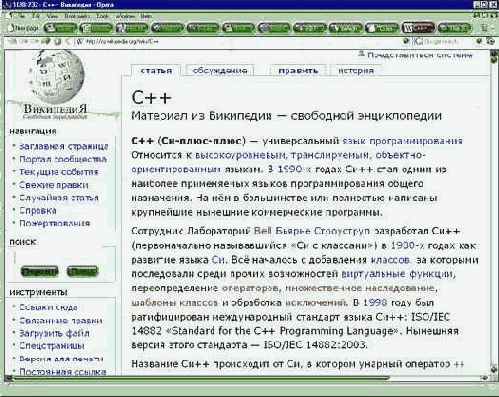The image size is (499, 397).
Task: Follow the классов link
Action: pyautogui.click(x=390, y=260)
